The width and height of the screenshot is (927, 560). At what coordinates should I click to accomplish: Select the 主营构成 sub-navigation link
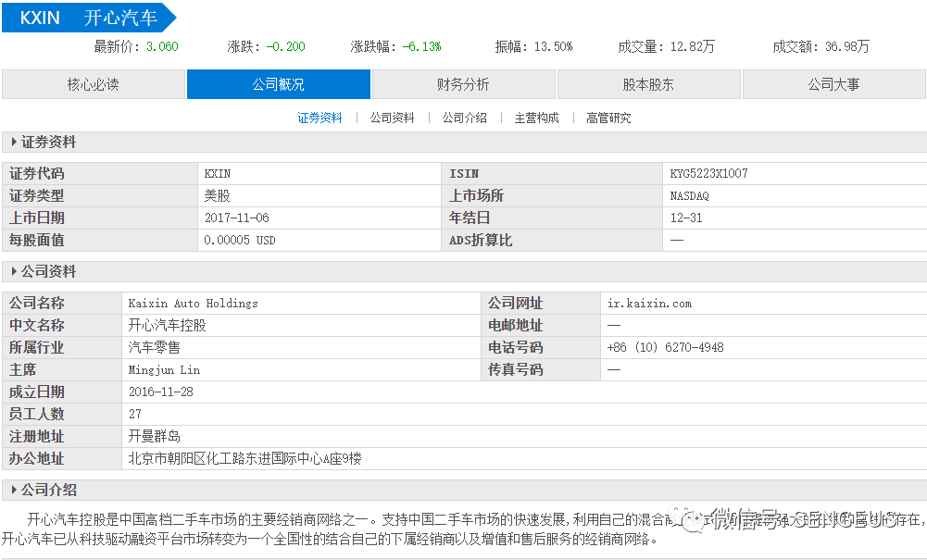pyautogui.click(x=536, y=118)
